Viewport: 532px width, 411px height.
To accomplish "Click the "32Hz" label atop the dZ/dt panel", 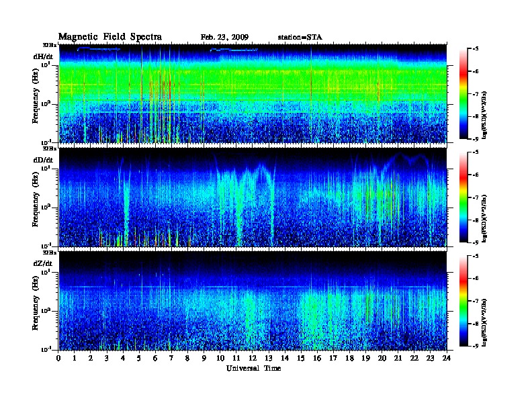I will tap(50, 253).
